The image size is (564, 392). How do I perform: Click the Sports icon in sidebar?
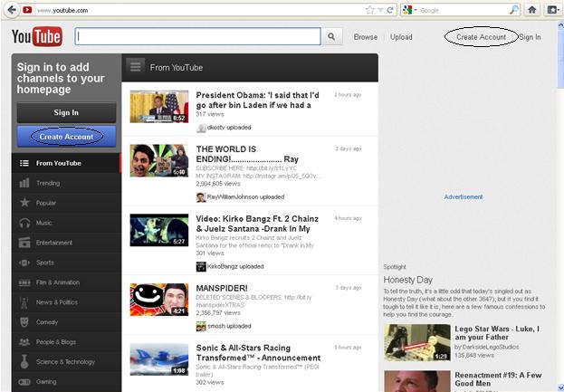point(24,263)
